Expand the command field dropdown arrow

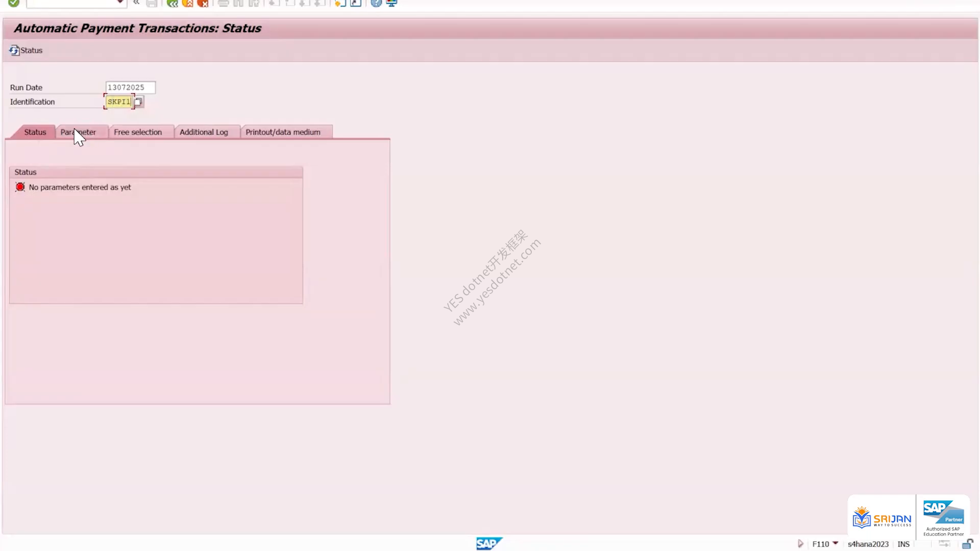pyautogui.click(x=120, y=3)
